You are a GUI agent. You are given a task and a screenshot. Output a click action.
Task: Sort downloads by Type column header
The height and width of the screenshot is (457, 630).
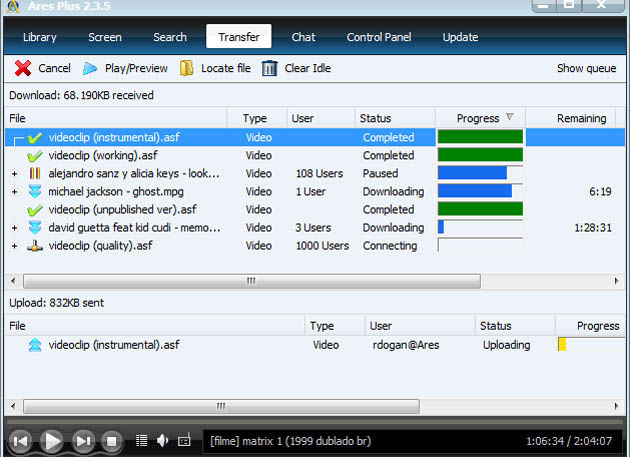click(x=257, y=118)
